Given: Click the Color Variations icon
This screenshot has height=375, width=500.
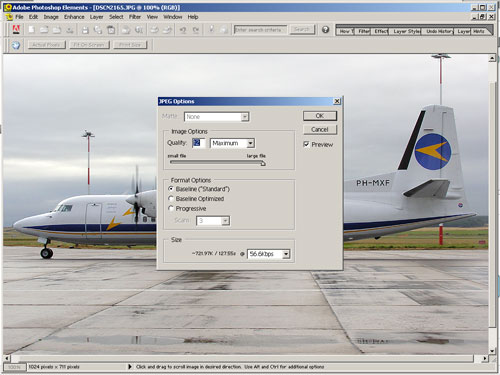Looking at the screenshot, I should (x=224, y=30).
